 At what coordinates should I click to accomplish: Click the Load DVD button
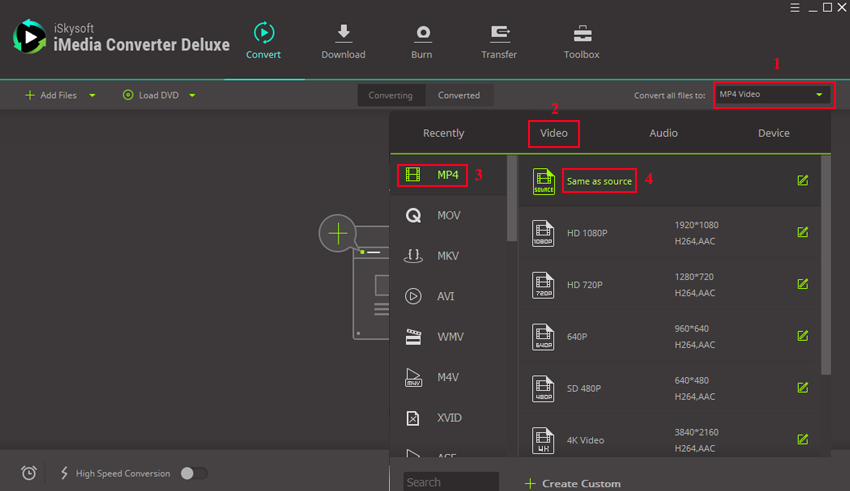pyautogui.click(x=151, y=95)
